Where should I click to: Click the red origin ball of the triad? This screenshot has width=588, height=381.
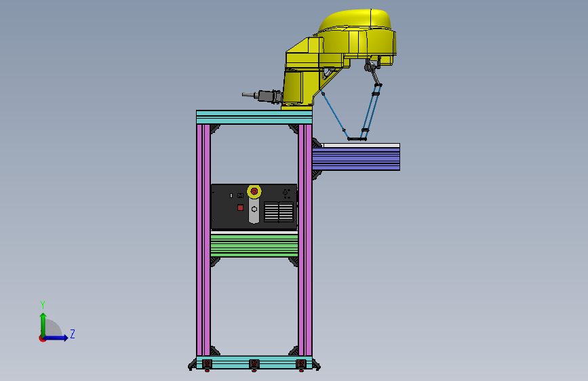coord(42,338)
